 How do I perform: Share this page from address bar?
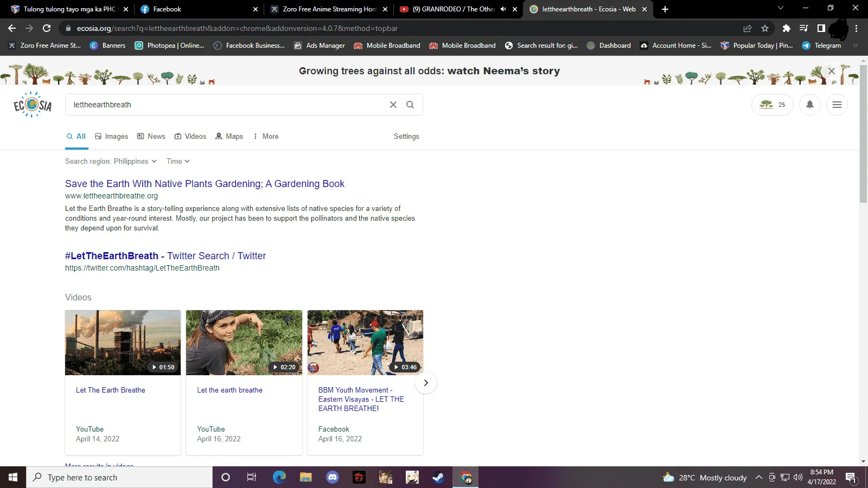748,28
